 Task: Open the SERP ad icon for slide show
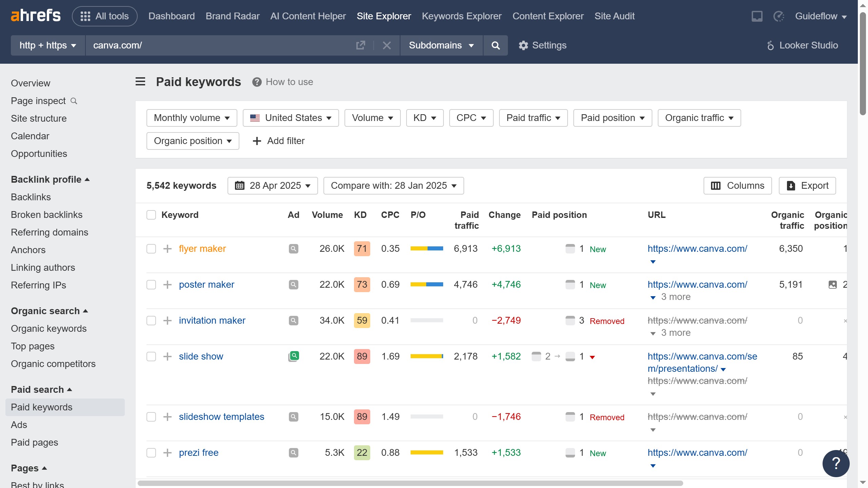click(x=294, y=356)
